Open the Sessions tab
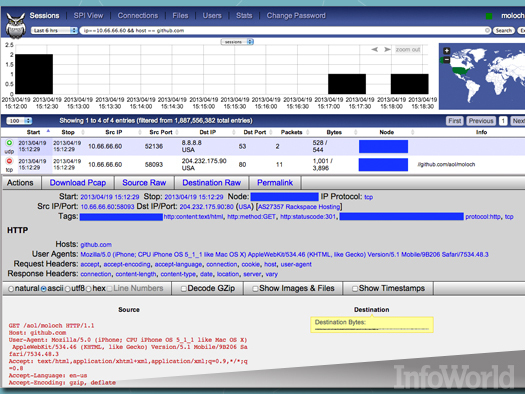525x394 pixels. (x=44, y=15)
